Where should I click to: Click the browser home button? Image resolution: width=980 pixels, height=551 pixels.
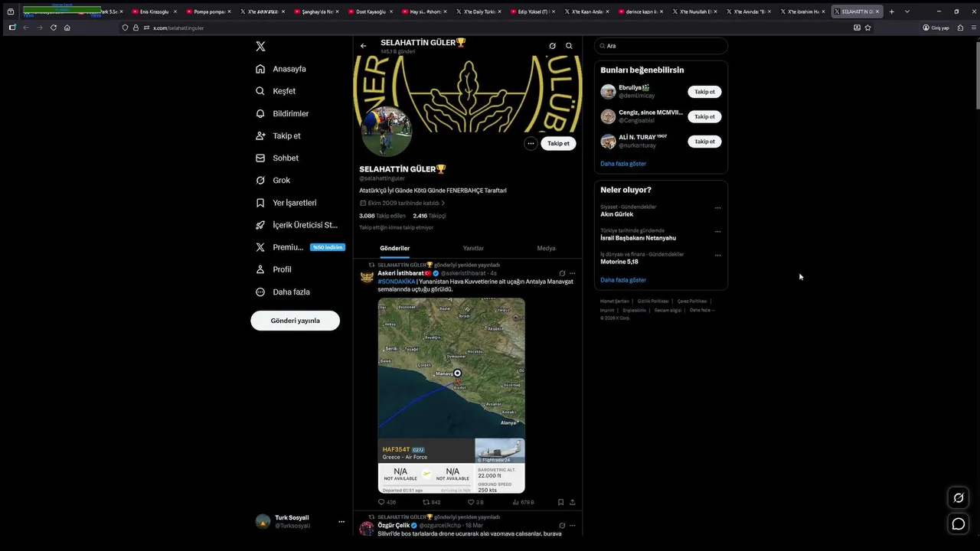[x=67, y=28]
